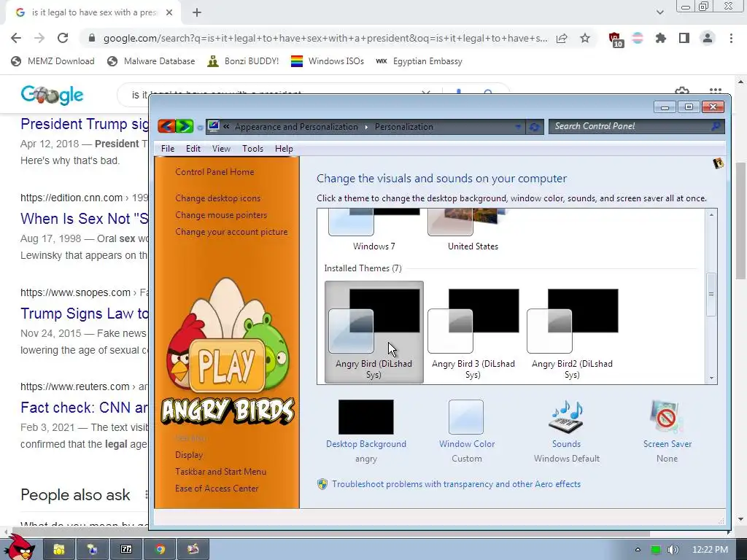Screen dimensions: 747x560
Task: Toggle Chrome side panel
Action: (x=684, y=38)
